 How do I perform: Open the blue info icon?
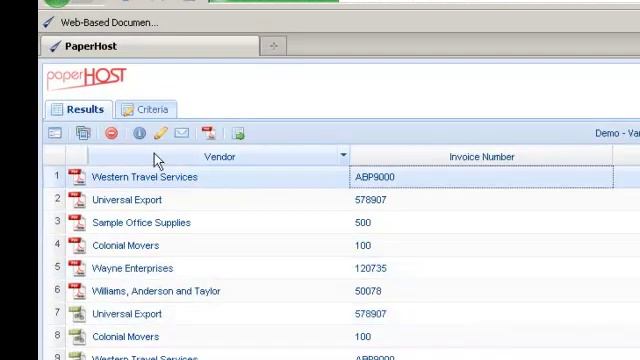139,133
